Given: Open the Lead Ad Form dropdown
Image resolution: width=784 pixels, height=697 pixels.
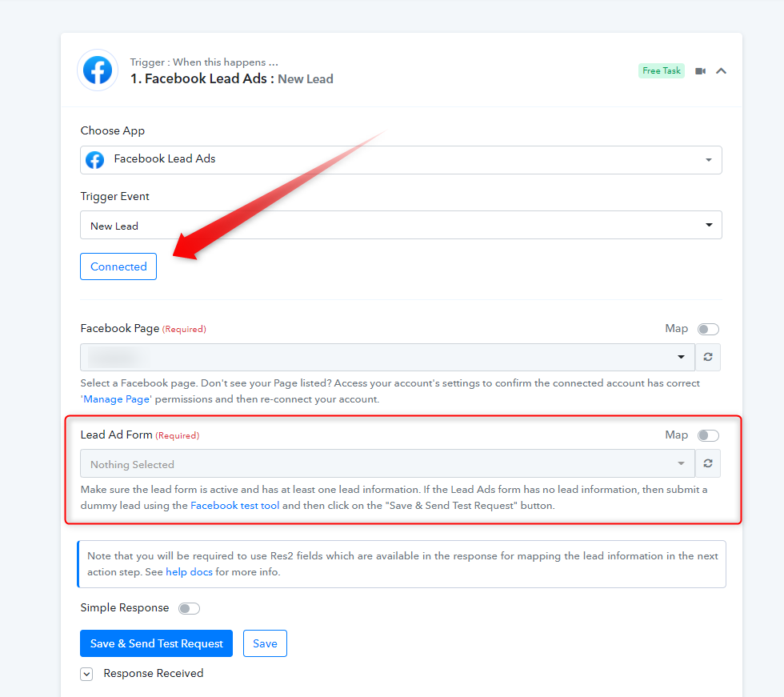Looking at the screenshot, I should [387, 463].
